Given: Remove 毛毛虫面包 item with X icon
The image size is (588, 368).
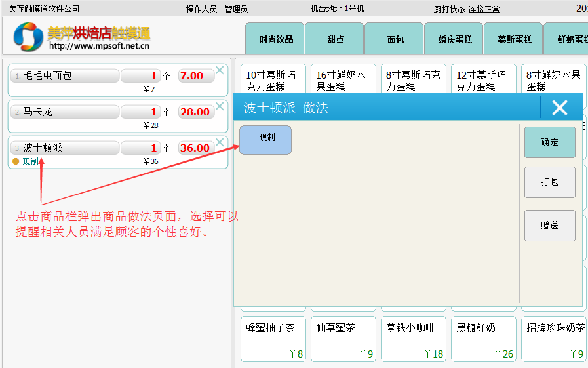Looking at the screenshot, I should [x=220, y=70].
